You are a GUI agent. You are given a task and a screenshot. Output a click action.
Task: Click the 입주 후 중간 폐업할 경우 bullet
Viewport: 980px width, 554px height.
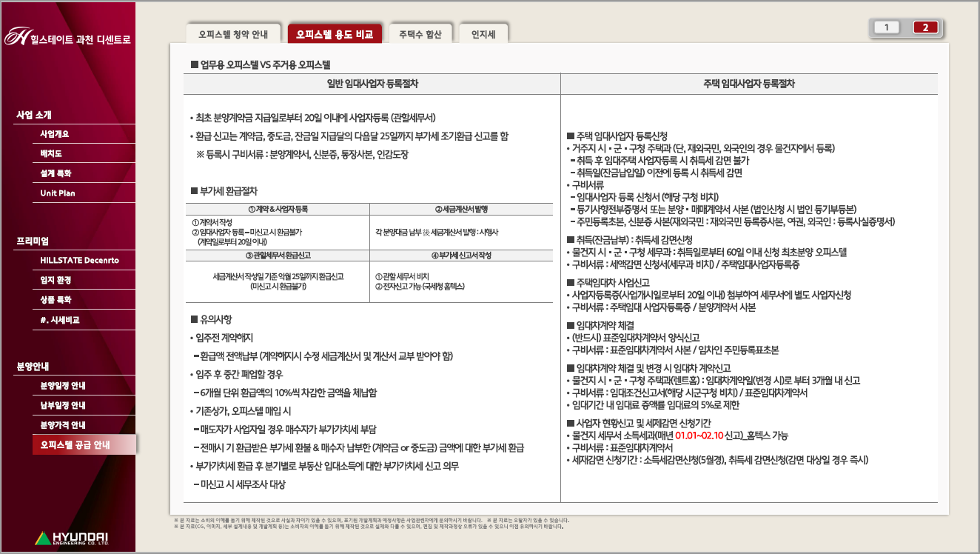(236, 374)
